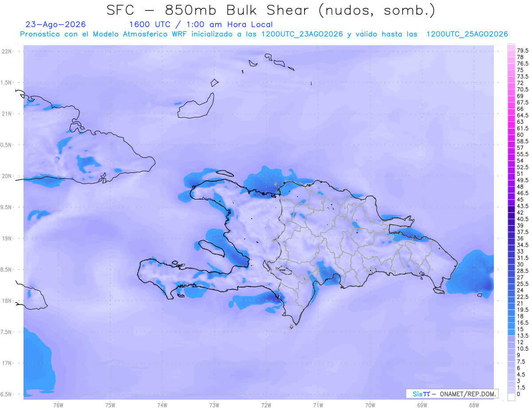Click the legend value '25.5'
The image size is (532, 411).
(523, 284)
